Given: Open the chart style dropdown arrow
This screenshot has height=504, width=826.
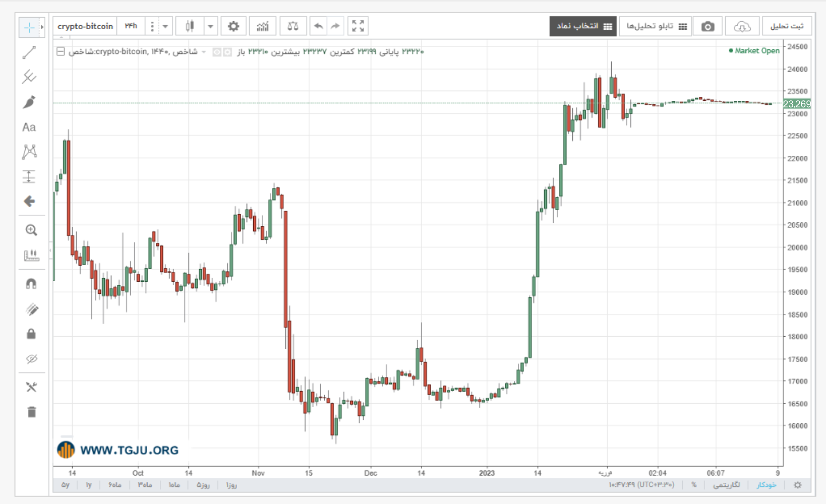Looking at the screenshot, I should click(x=211, y=26).
